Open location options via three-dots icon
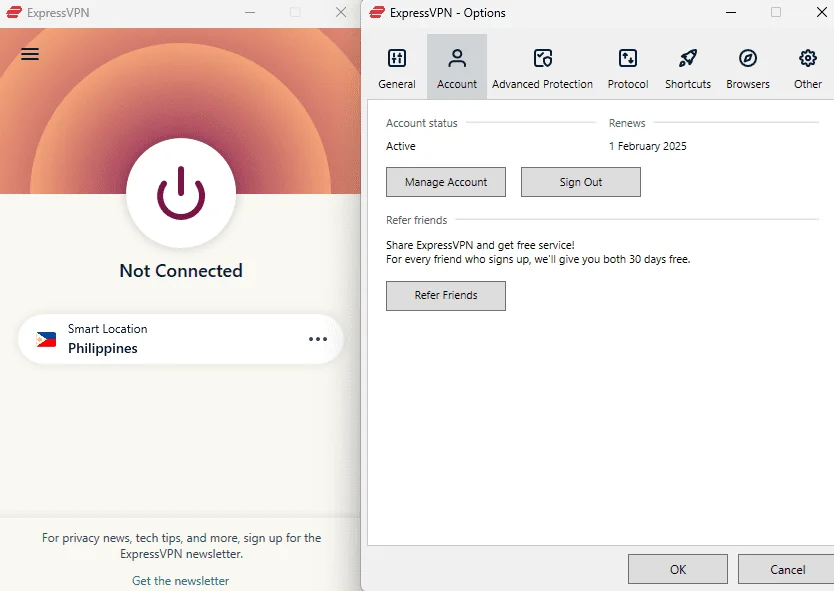The height and width of the screenshot is (591, 834). click(x=318, y=339)
